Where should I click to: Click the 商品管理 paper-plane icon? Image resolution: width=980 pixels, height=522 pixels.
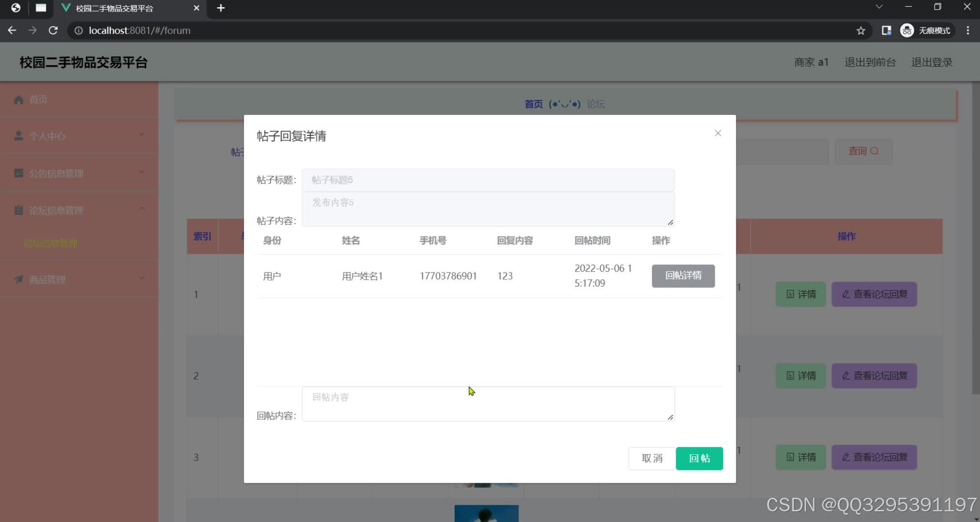pos(18,279)
